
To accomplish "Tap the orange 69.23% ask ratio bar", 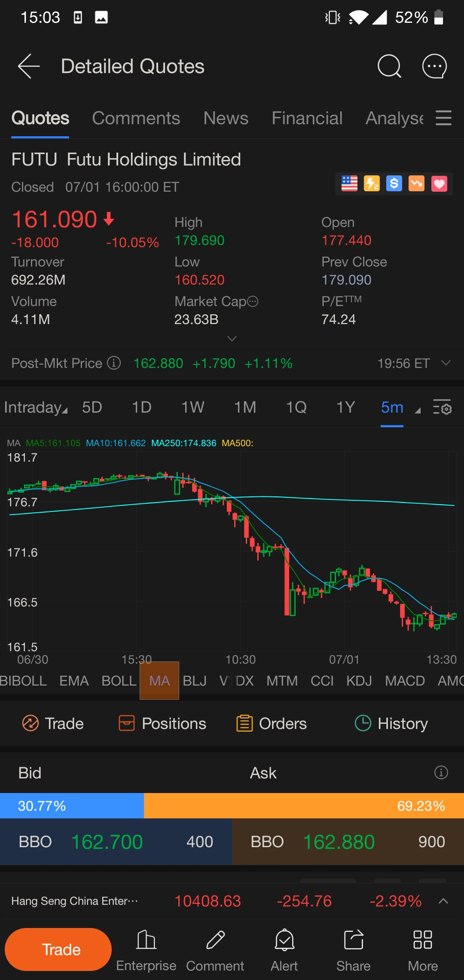I will (x=304, y=805).
